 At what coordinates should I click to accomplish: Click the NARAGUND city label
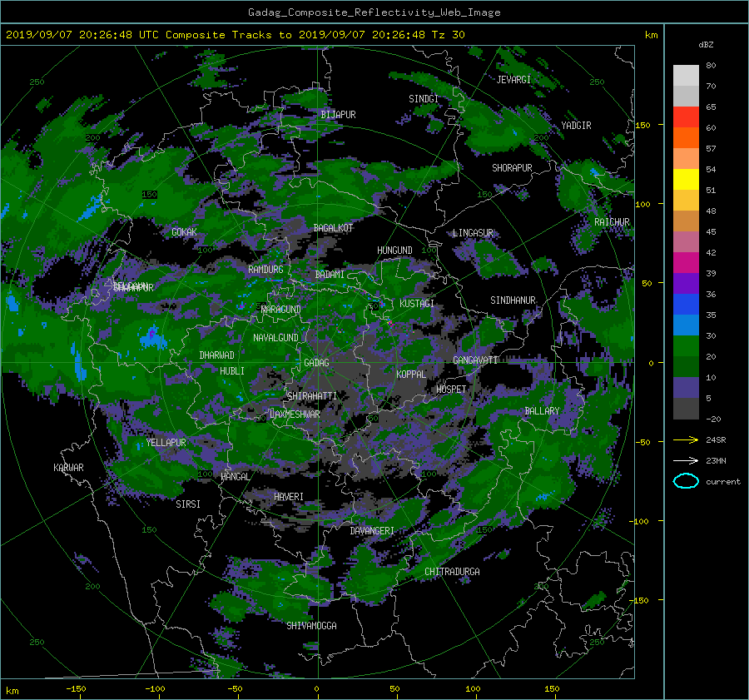click(x=281, y=309)
